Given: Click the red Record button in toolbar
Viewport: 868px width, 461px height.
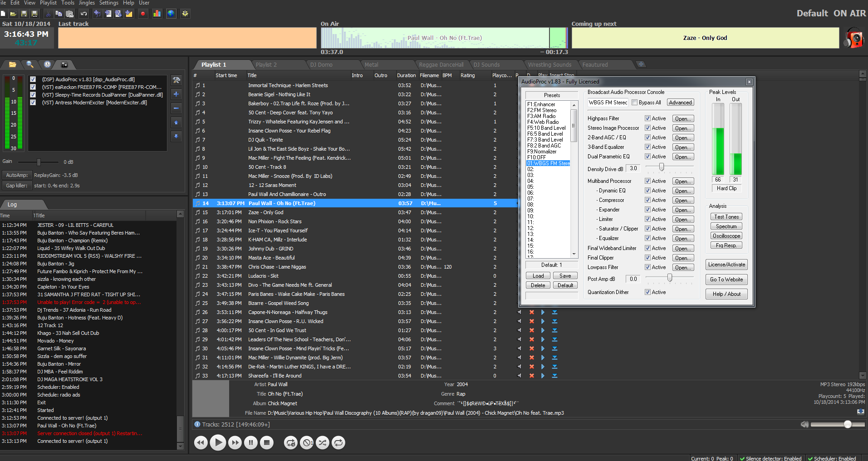Looking at the screenshot, I should (143, 14).
